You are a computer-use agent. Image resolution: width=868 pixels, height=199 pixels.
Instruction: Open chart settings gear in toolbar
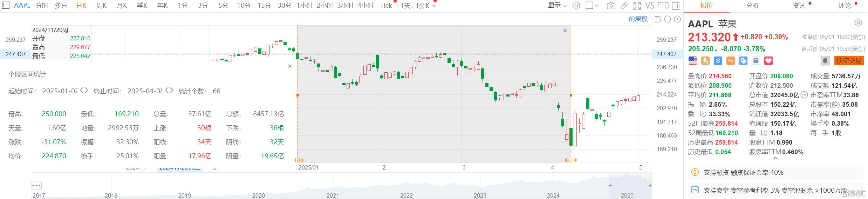576,6
